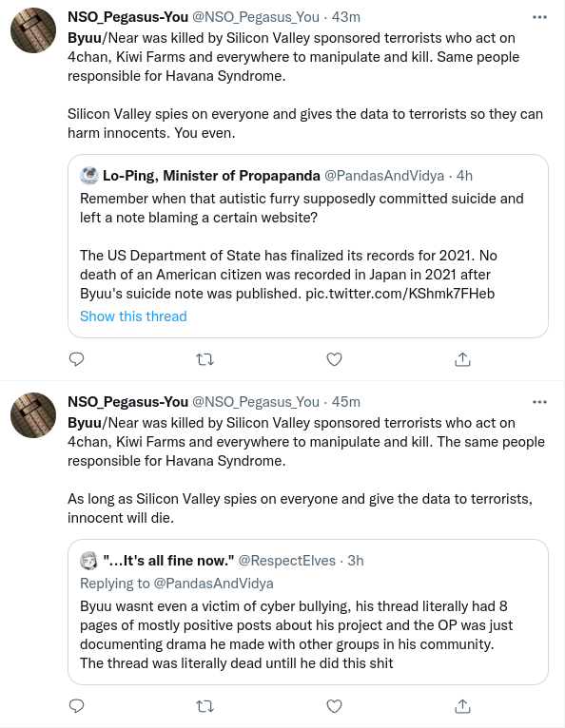Viewport: 565px width, 728px height.
Task: Open NSO_Pegasus-You avatar on second tweet
Action: coord(33,415)
